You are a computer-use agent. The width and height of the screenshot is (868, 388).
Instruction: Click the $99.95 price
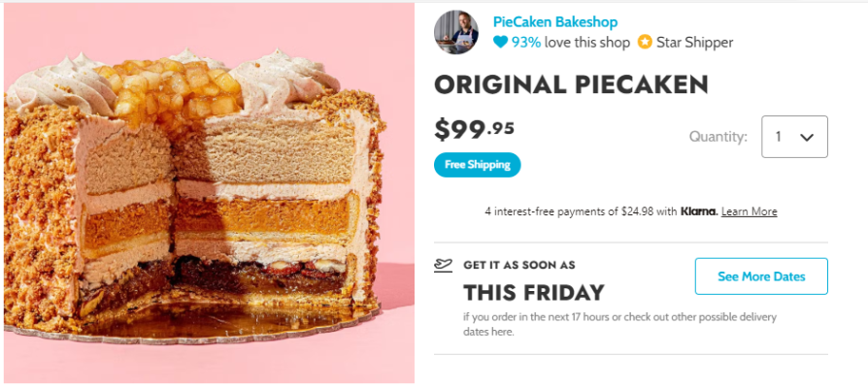[x=475, y=129]
